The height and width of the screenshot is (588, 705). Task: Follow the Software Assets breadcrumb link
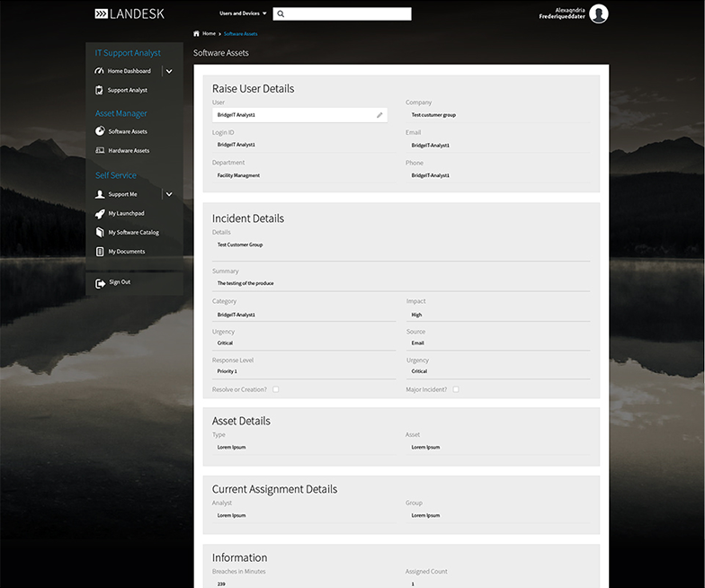[240, 33]
